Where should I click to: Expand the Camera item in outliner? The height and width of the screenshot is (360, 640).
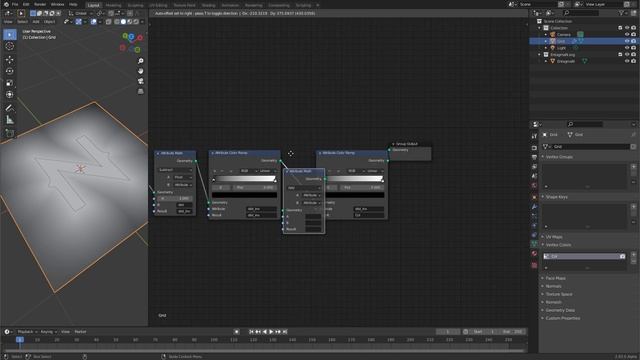(546, 35)
